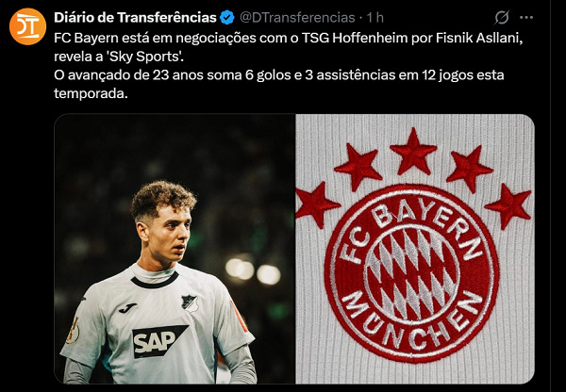Click the diamond pattern in crest center
The image size is (566, 392).
411,272
